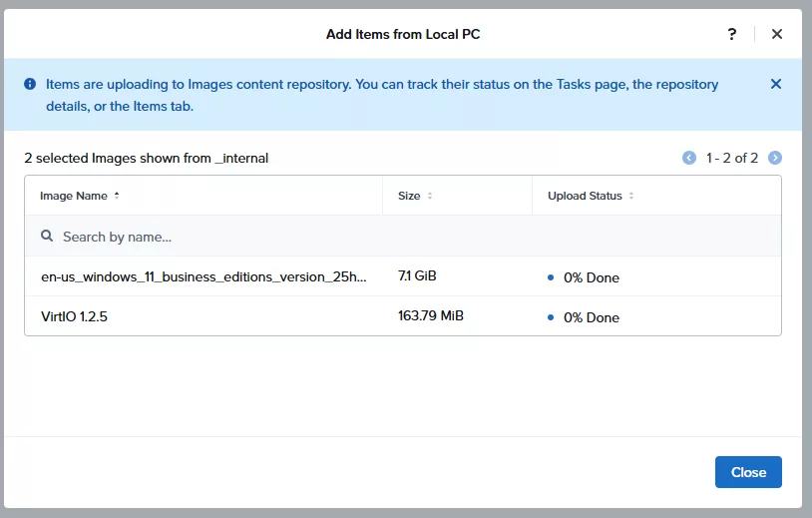Sort by Size column
812x518 pixels.
(415, 196)
